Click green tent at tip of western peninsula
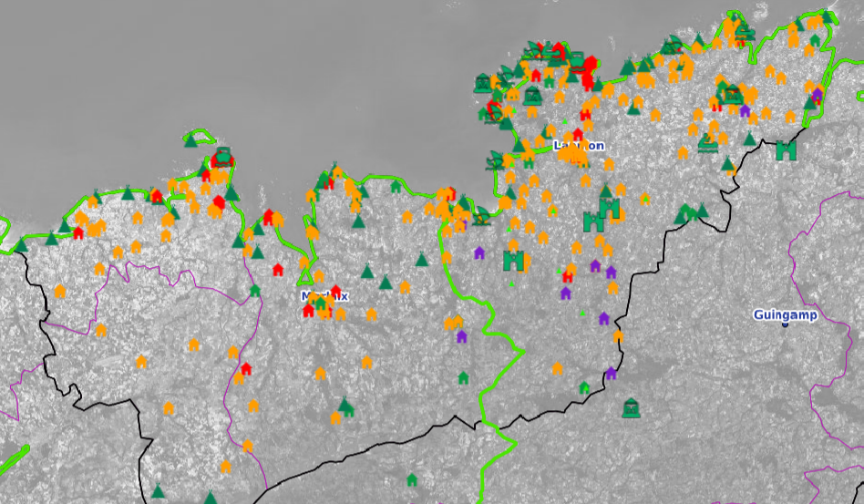864x504 pixels. pyautogui.click(x=190, y=139)
